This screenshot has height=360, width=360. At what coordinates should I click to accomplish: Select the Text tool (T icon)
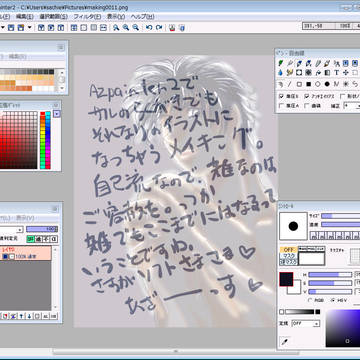click(x=337, y=72)
